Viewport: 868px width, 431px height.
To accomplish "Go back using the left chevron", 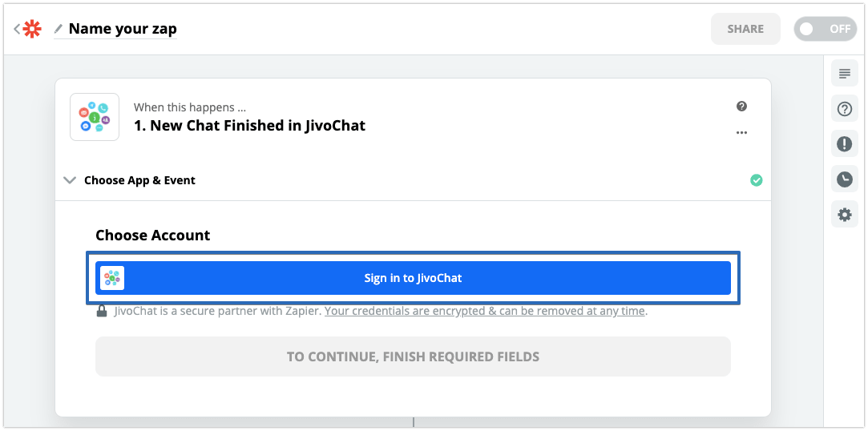I will point(17,29).
